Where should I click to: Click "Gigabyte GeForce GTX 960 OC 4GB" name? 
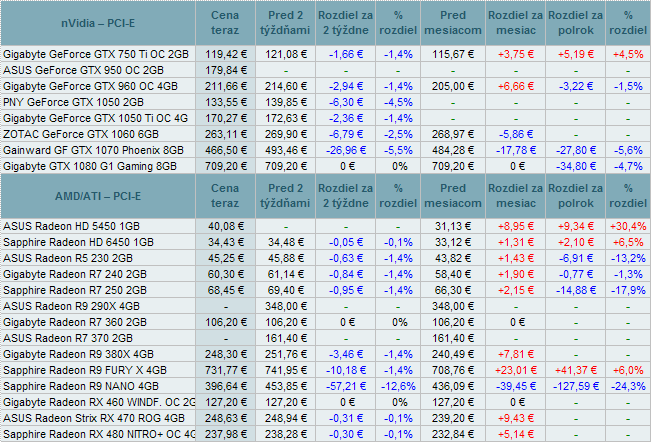91,86
